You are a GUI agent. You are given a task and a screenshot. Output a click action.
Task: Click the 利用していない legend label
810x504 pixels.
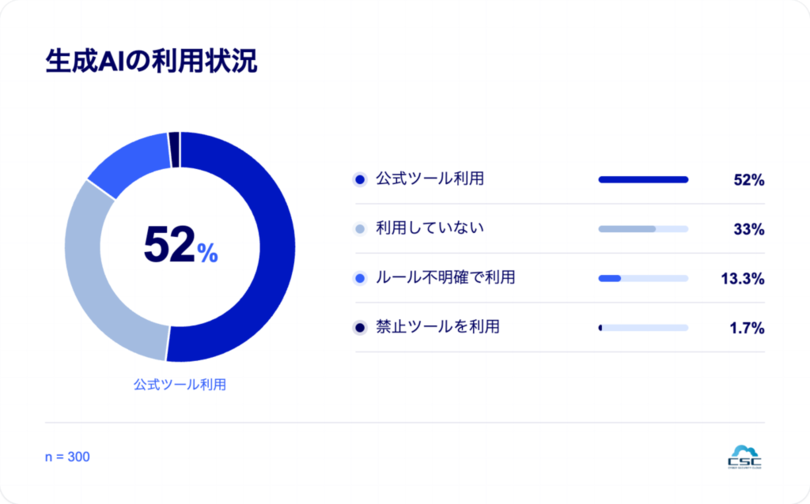click(x=430, y=228)
